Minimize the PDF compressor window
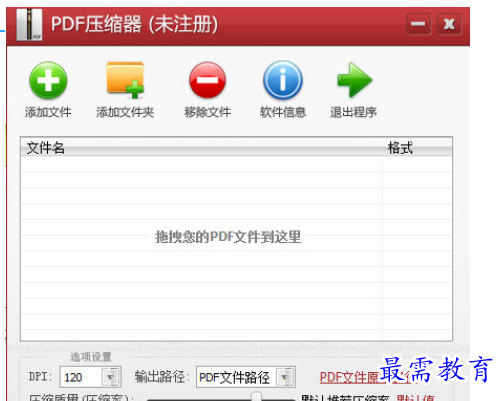Image resolution: width=501 pixels, height=401 pixels. point(419,24)
